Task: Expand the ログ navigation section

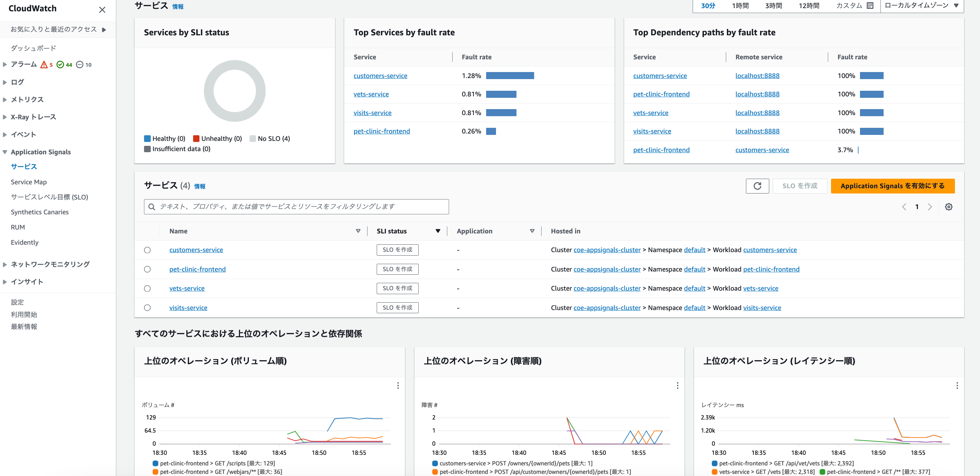Action: [5, 82]
